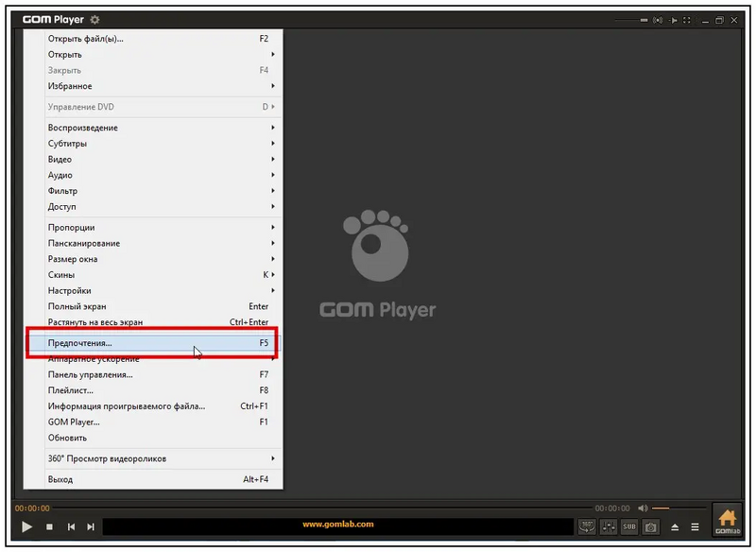
Task: Open the Настройки submenu
Action: (153, 291)
